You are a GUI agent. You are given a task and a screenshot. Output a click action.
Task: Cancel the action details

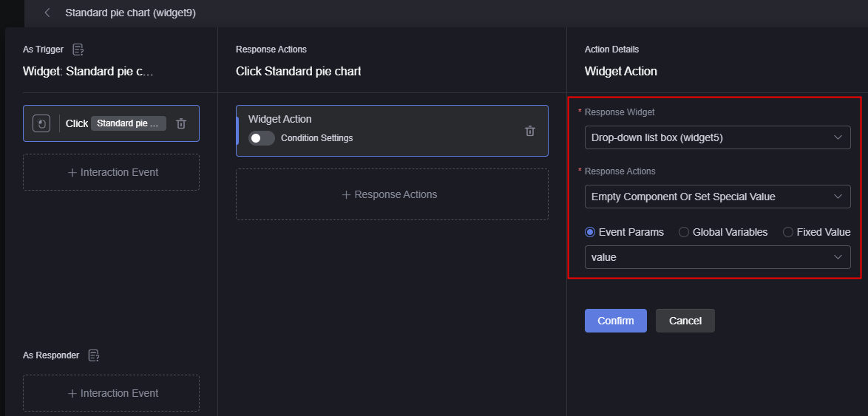[x=685, y=321]
